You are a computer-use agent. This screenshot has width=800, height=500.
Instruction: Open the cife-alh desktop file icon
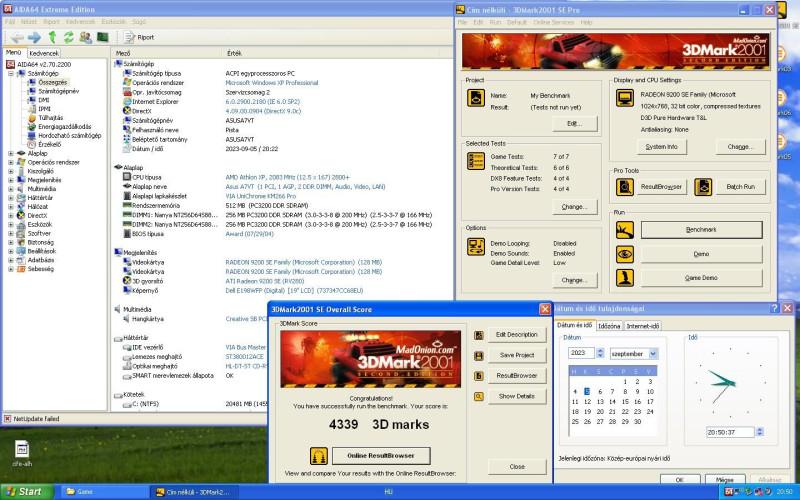[22, 453]
